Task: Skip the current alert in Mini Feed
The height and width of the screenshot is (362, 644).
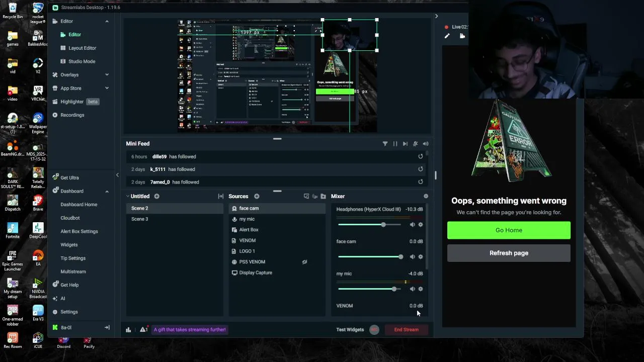Action: click(405, 144)
